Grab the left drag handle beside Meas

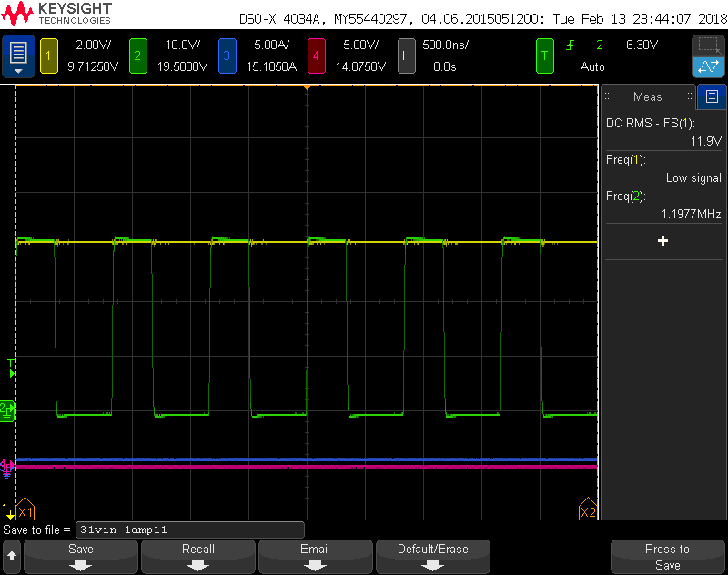coord(607,96)
